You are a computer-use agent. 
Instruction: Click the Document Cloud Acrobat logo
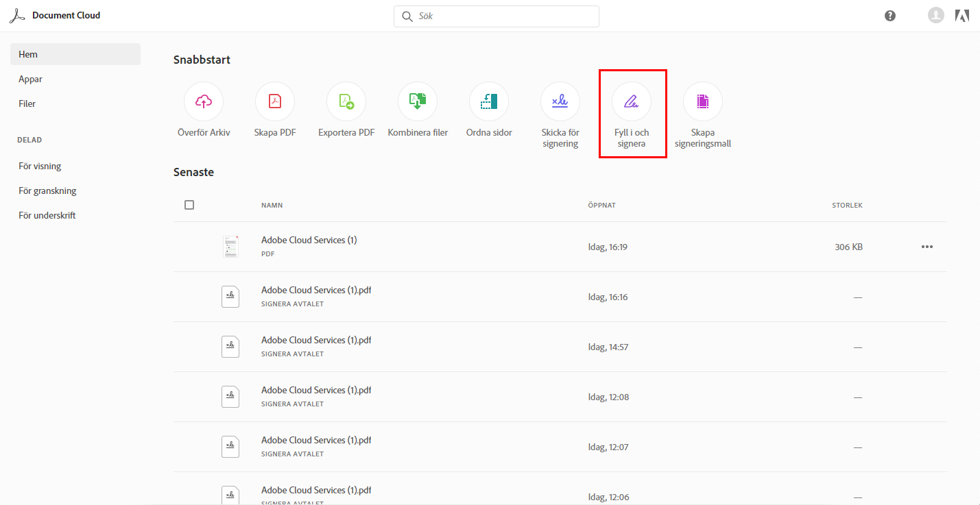(x=17, y=16)
